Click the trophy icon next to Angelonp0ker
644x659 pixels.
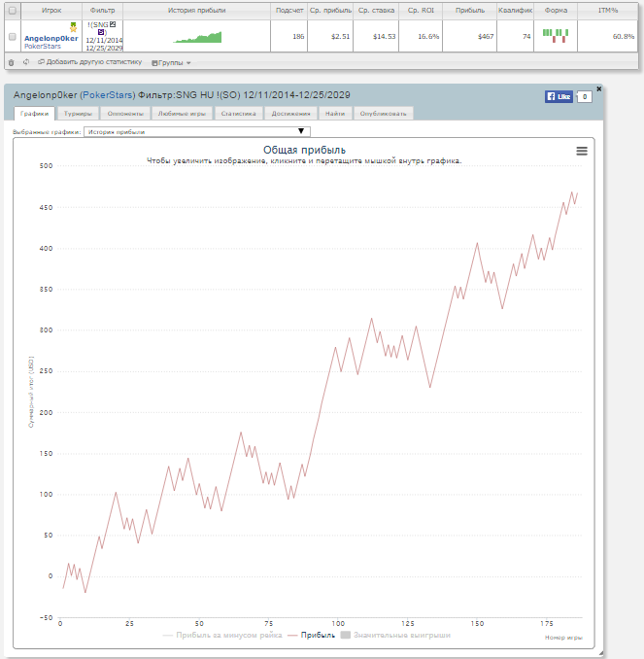(73, 28)
